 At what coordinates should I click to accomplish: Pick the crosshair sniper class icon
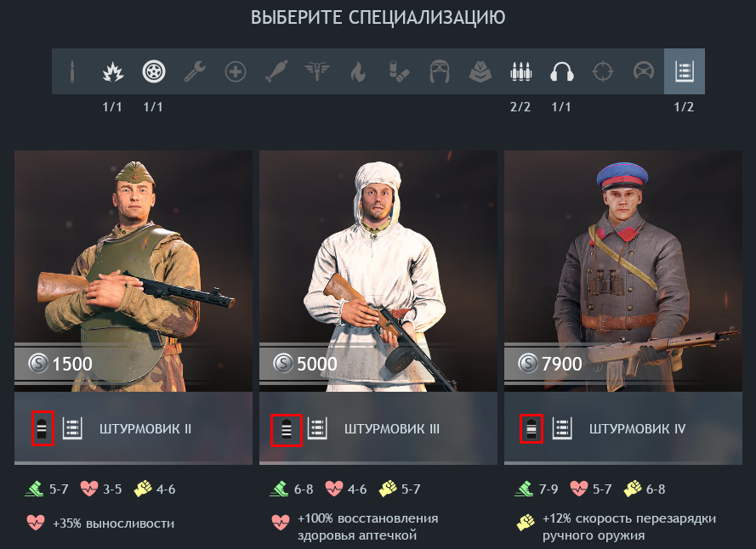(603, 72)
